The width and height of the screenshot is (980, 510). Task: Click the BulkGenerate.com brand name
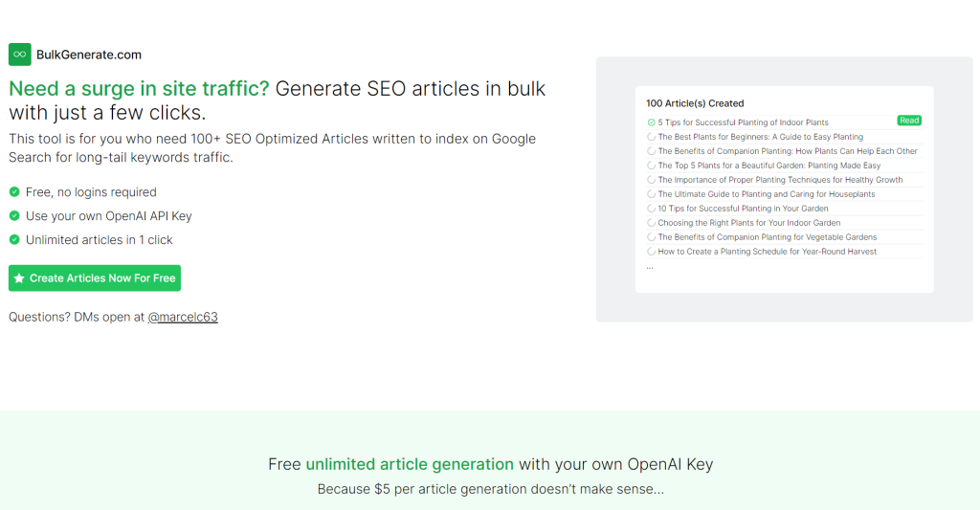point(89,55)
